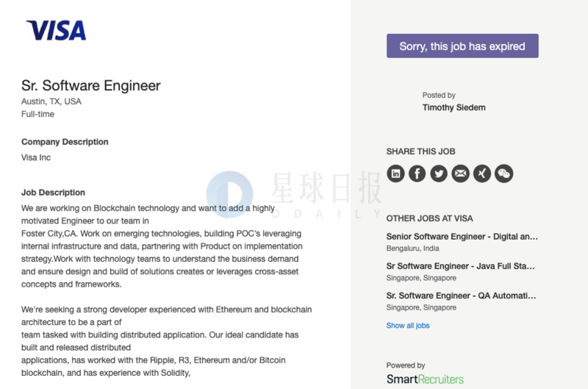Viewport: 588px width, 389px height.
Task: Click the Austin, TX, USA location text
Action: tap(51, 101)
